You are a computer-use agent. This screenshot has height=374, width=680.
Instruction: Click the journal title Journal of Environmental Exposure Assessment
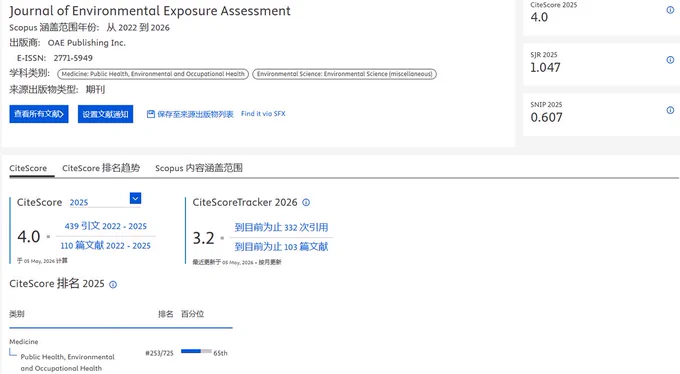click(x=150, y=11)
